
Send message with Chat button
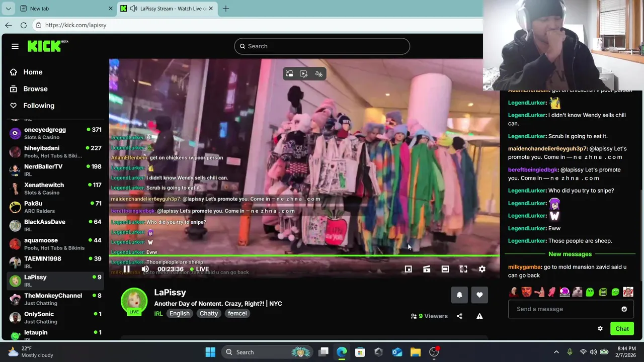click(622, 329)
